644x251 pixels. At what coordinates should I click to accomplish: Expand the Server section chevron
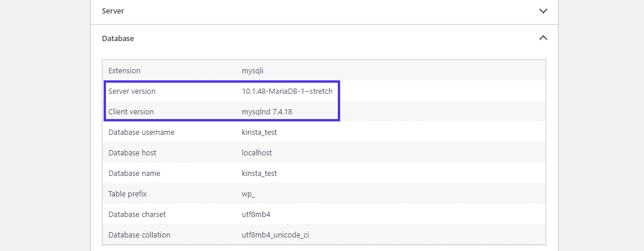[x=543, y=11]
